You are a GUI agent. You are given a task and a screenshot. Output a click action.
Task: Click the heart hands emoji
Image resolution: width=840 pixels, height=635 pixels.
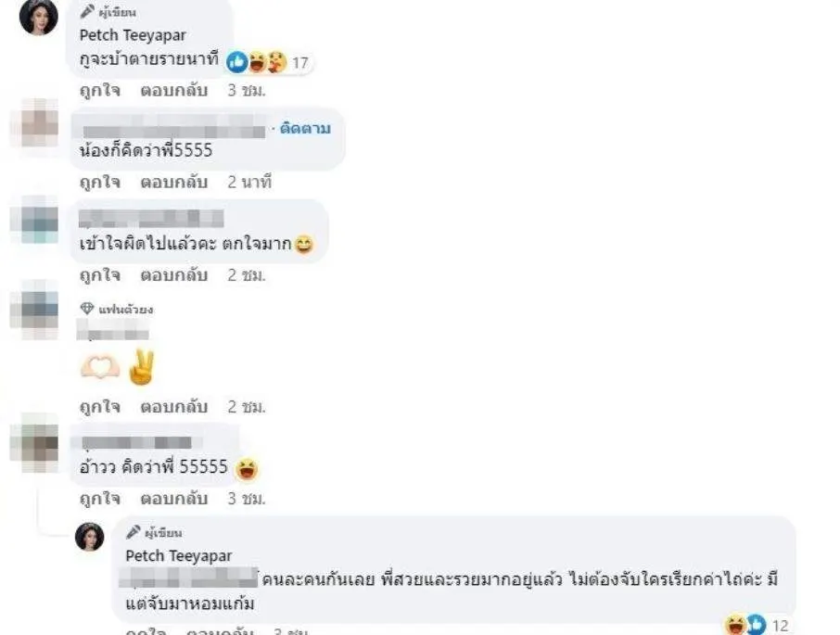click(x=100, y=367)
